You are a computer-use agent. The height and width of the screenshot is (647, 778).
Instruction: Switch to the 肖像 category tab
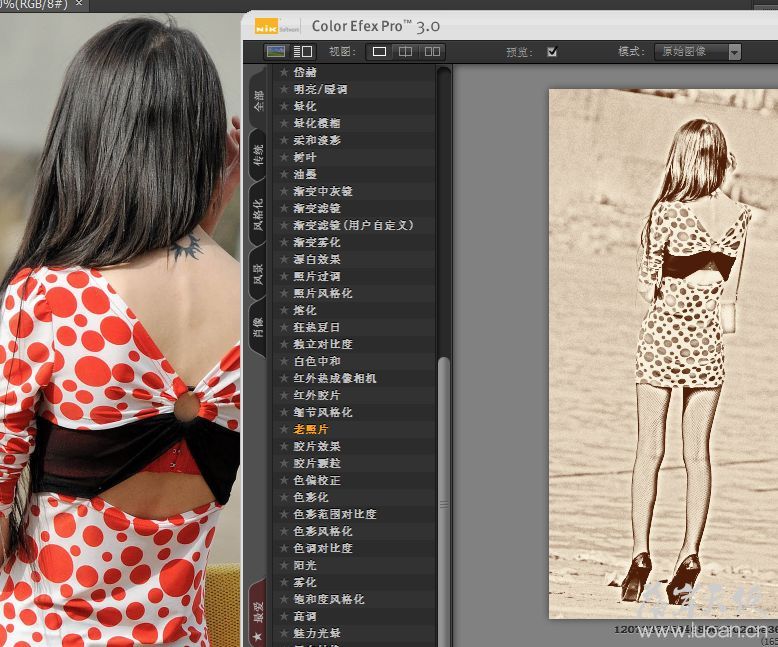258,327
